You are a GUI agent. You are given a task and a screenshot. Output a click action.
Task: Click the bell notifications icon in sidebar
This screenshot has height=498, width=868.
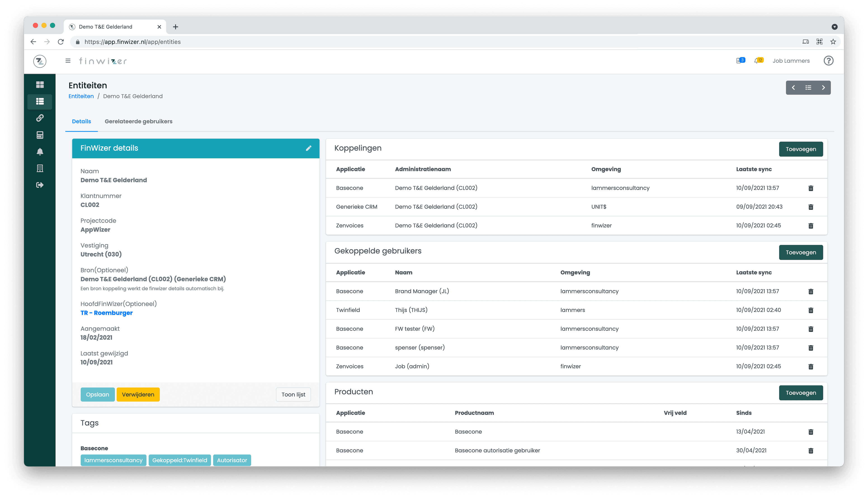pos(40,152)
